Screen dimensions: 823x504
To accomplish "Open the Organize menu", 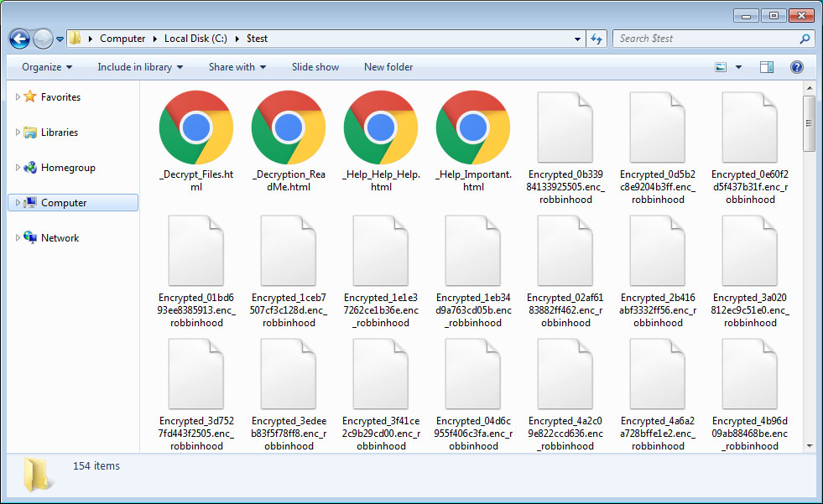I will coord(45,66).
